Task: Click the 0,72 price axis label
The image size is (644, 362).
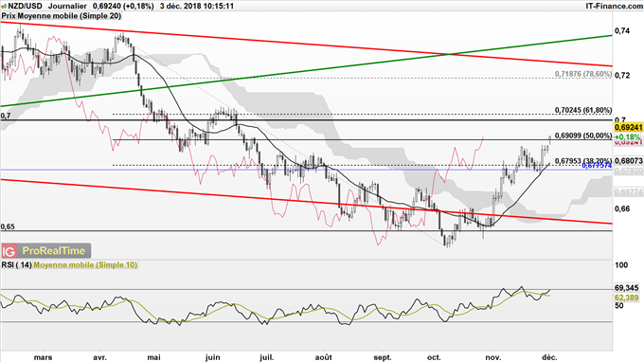Action: 622,75
